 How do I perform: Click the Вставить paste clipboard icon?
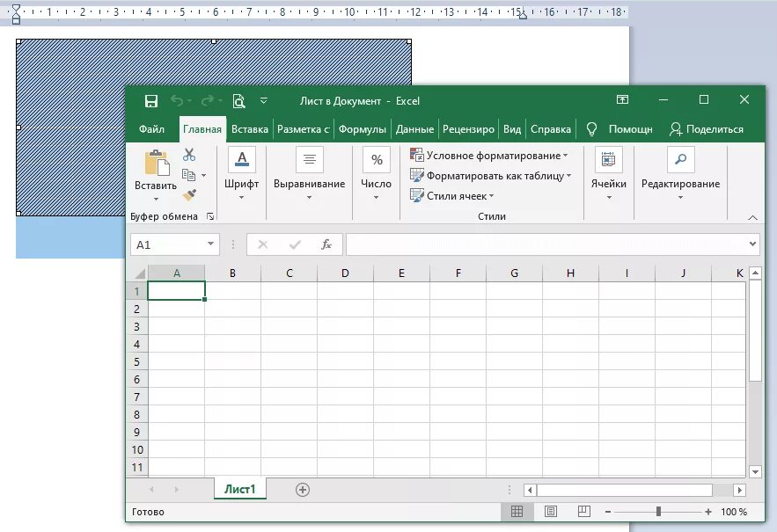[158, 163]
